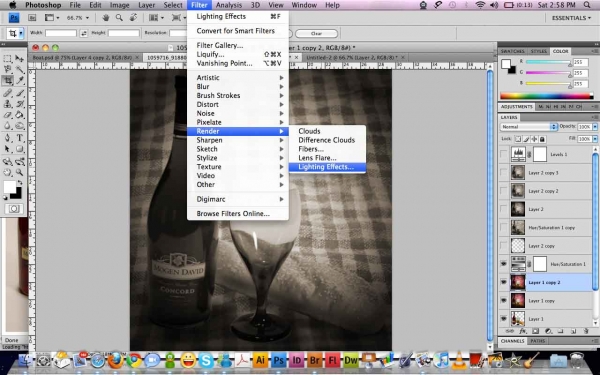Select the Paint Bucket tool
Image resolution: width=600 pixels, height=375 pixels.
(x=20, y=115)
